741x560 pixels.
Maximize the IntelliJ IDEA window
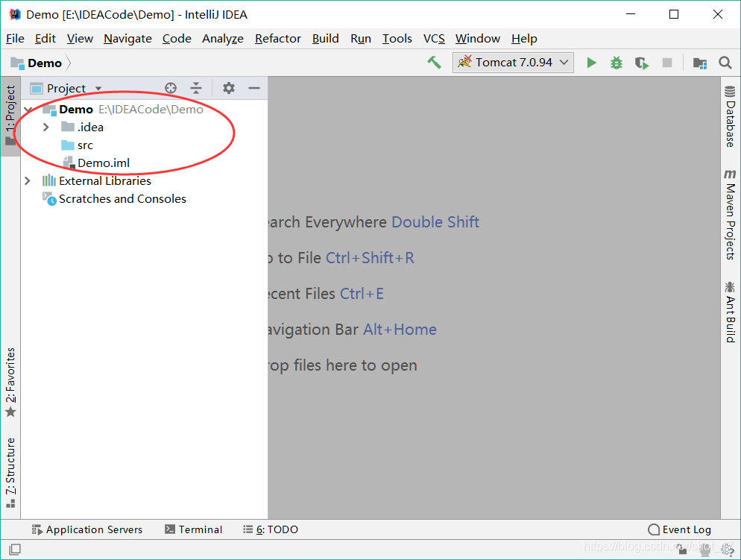(674, 15)
